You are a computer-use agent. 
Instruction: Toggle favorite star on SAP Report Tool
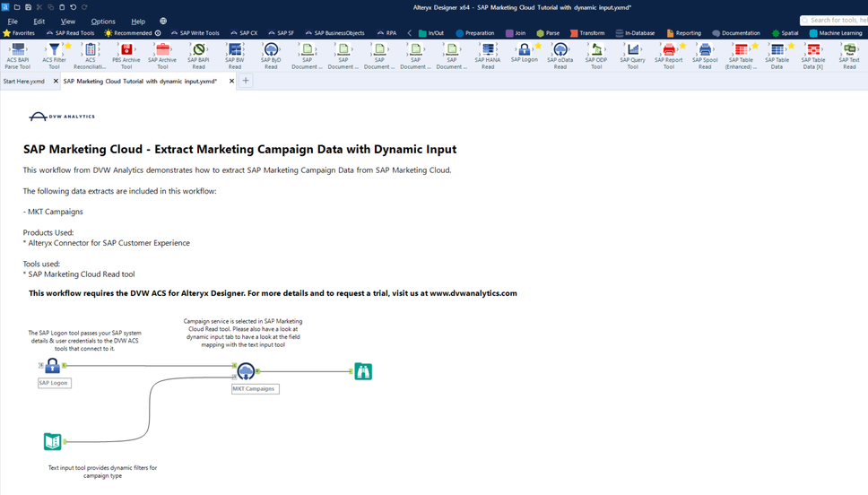tap(682, 46)
